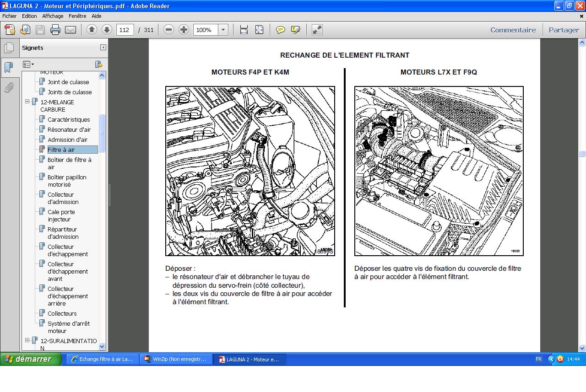Click the bookmarks panel scroll-down arrow
The image size is (586, 392).
coord(102,347)
